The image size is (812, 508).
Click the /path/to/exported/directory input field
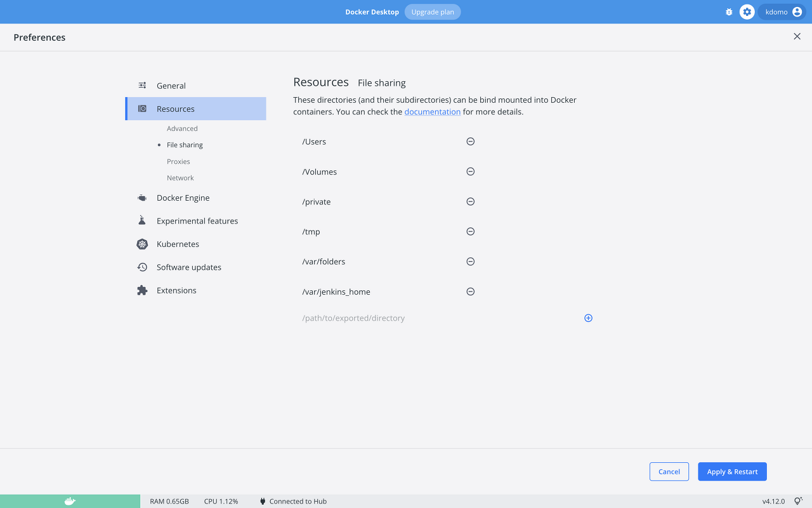pos(439,318)
